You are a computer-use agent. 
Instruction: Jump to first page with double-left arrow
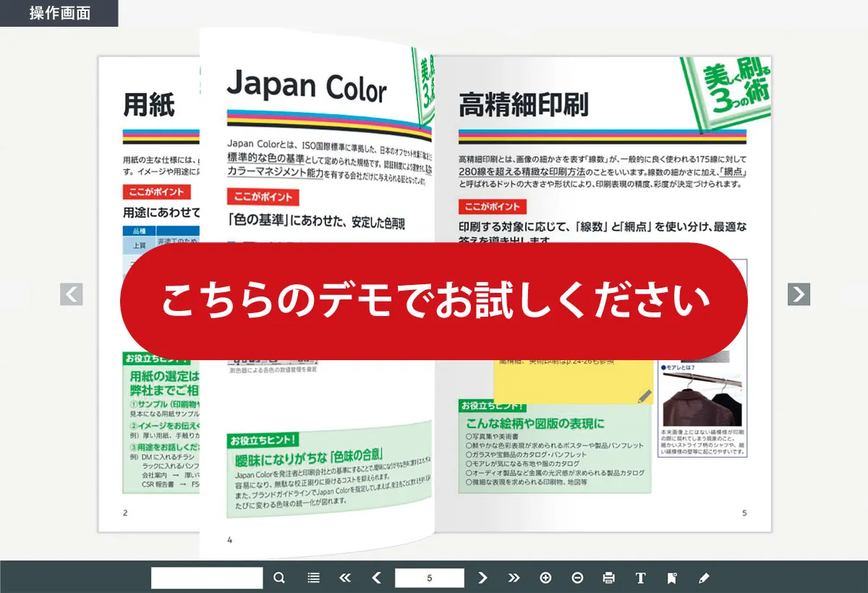tap(345, 578)
